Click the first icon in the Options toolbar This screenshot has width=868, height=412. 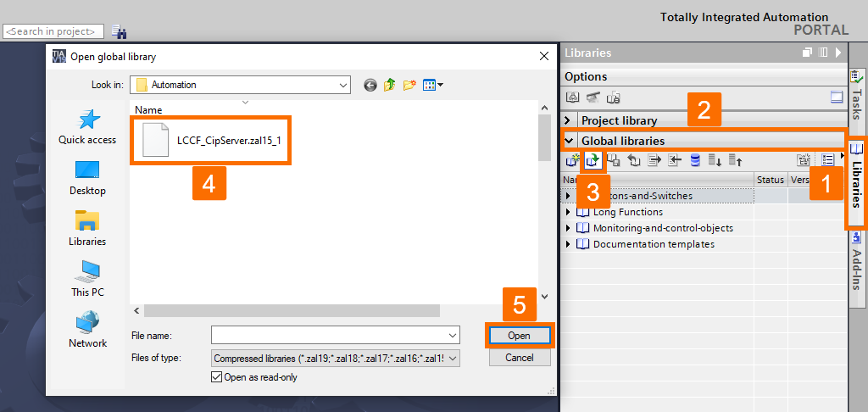572,97
